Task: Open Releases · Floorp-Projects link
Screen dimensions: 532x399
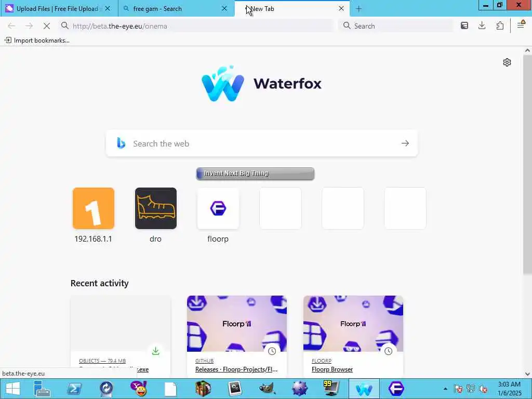Action: 236,369
